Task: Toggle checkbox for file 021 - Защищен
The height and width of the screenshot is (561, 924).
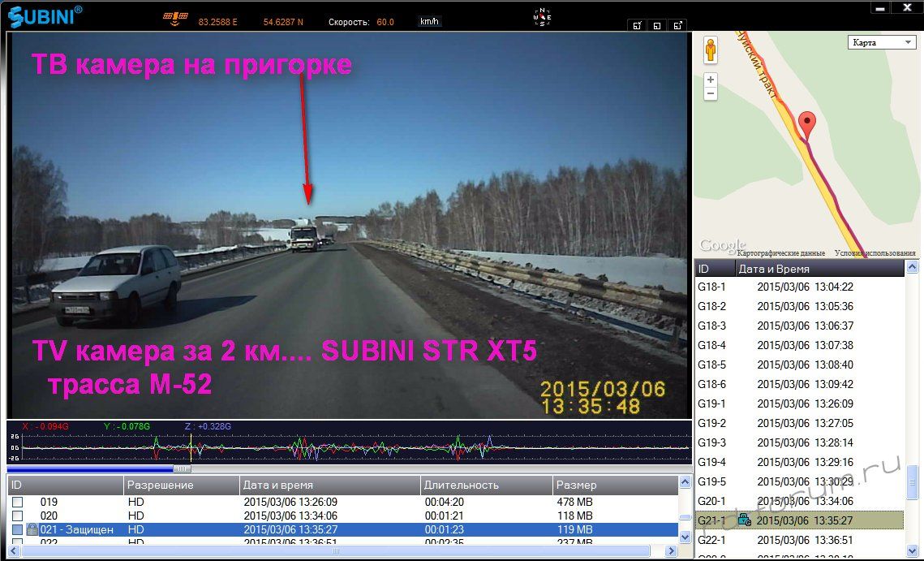Action: tap(17, 529)
